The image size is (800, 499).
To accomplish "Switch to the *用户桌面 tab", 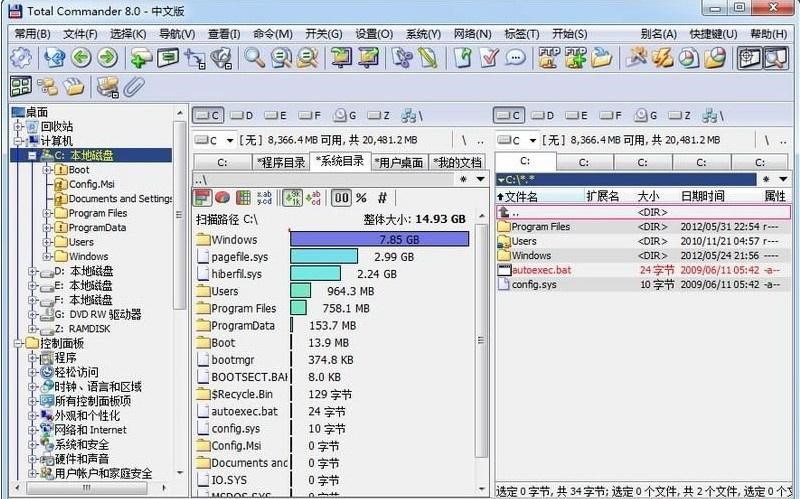I will (x=398, y=161).
